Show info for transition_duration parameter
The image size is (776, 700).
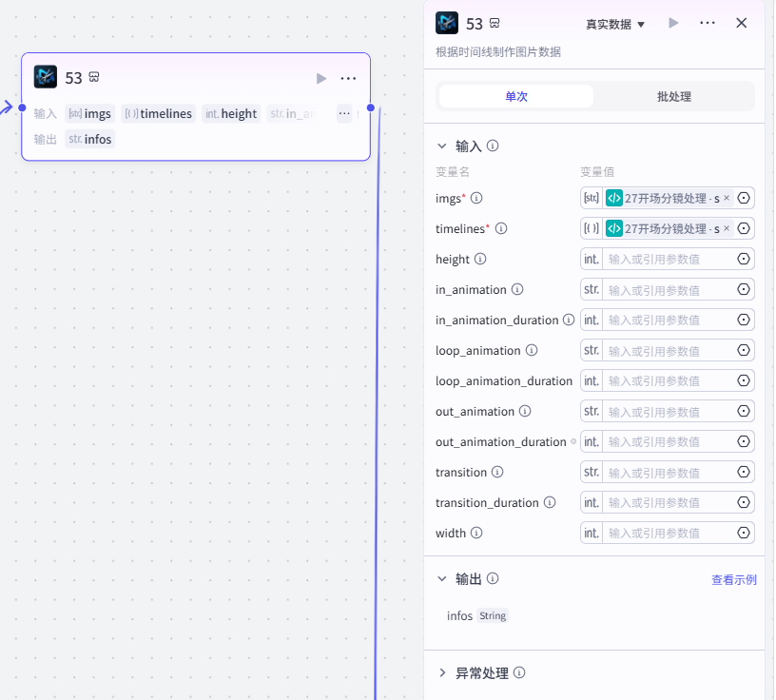click(x=550, y=502)
